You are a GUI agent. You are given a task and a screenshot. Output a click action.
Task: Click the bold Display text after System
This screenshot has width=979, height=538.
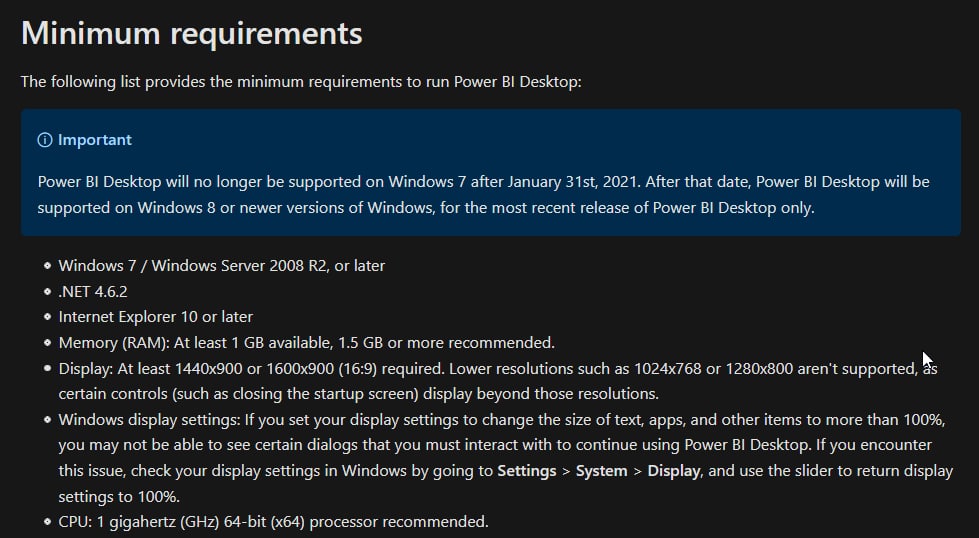point(673,471)
